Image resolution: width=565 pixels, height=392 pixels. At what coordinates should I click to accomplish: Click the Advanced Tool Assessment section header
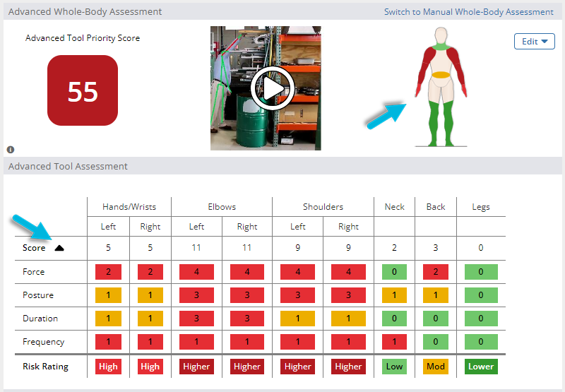pyautogui.click(x=68, y=167)
